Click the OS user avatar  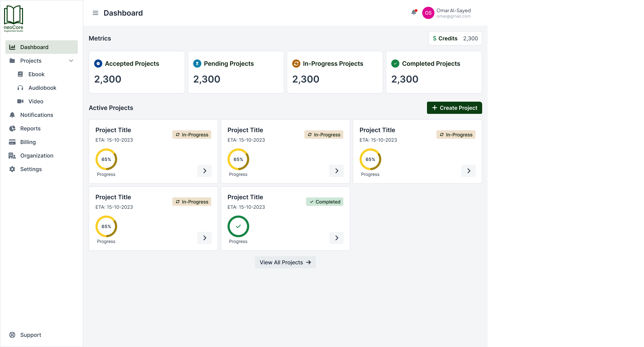coord(428,13)
